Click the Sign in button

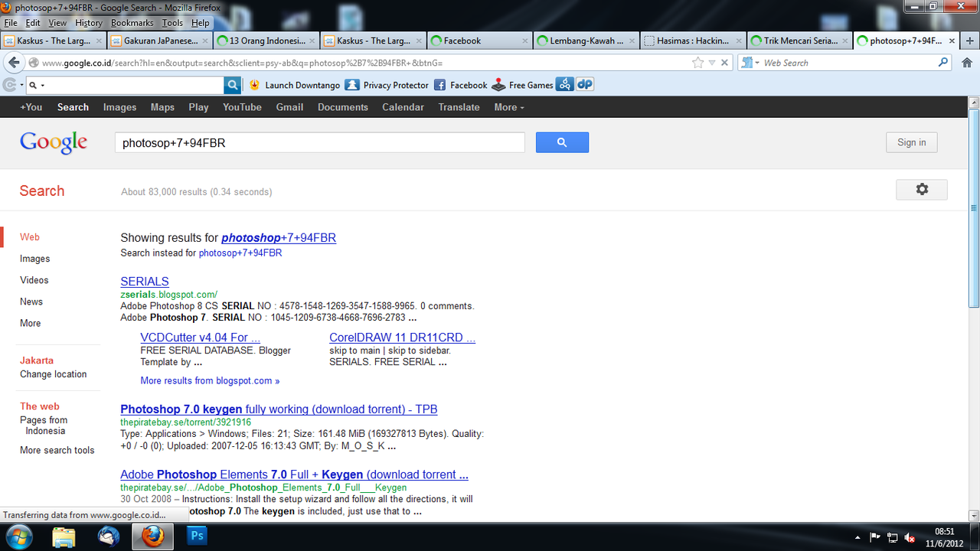[911, 142]
